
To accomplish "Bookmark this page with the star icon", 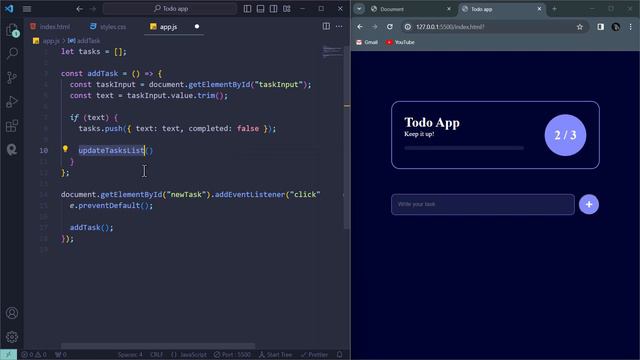I will click(580, 27).
